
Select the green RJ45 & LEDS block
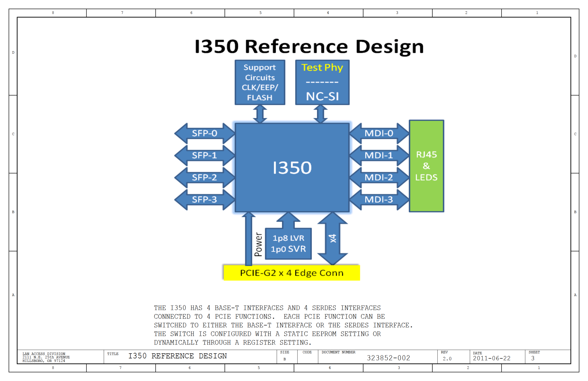(x=426, y=166)
